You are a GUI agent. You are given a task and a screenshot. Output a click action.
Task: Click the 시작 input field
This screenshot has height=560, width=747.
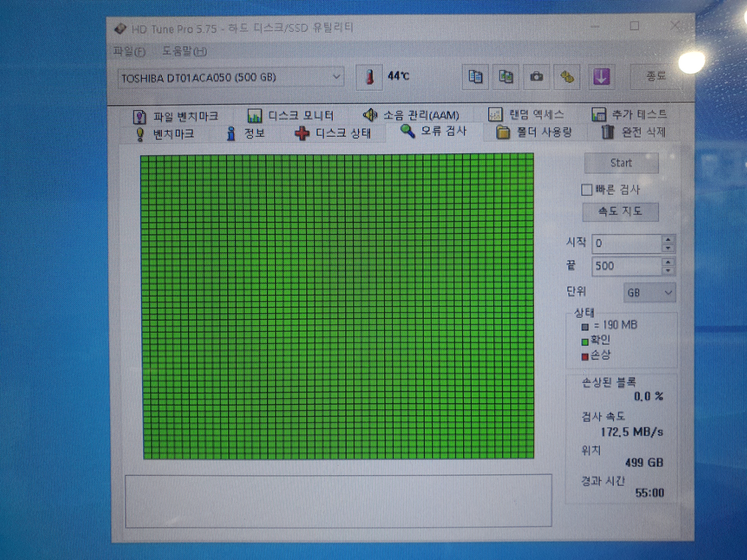pyautogui.click(x=627, y=243)
